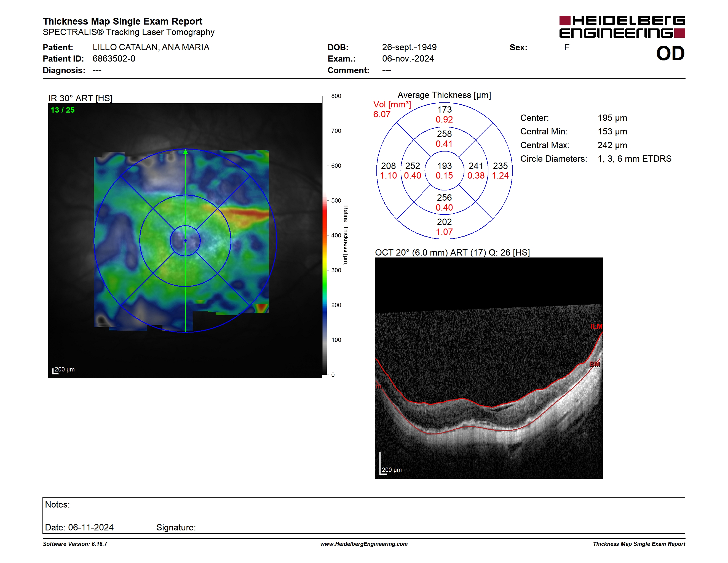728x563 pixels.
Task: Click total volume value 6.07
Action: click(382, 115)
